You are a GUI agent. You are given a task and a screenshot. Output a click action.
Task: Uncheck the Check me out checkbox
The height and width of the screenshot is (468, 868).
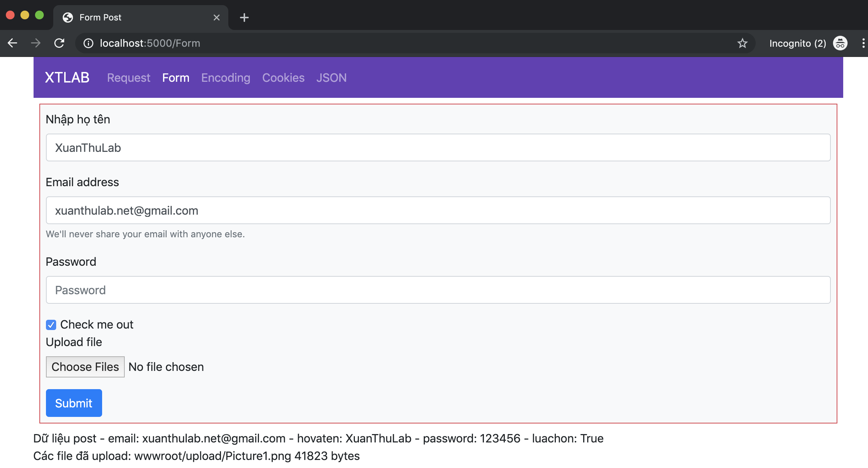pyautogui.click(x=51, y=325)
